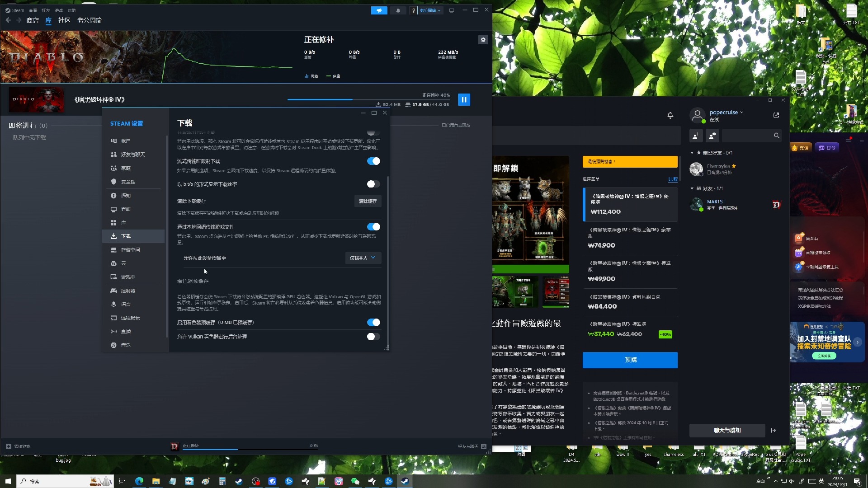The height and width of the screenshot is (488, 868).
Task: Select the ₩74,900 edition card
Action: click(x=630, y=238)
